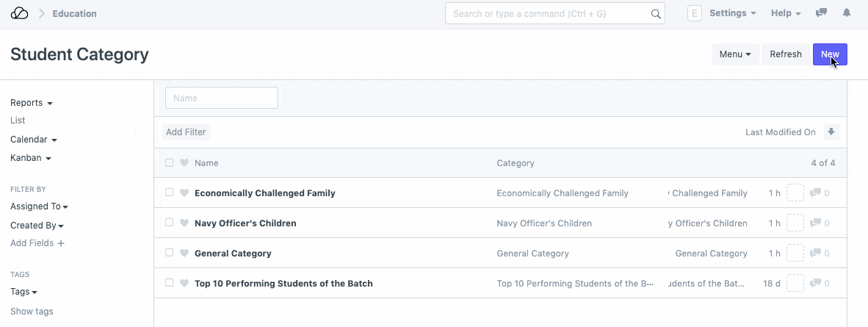This screenshot has height=327, width=868.
Task: Select the Navy Officer's Children checkbox
Action: [x=170, y=223]
